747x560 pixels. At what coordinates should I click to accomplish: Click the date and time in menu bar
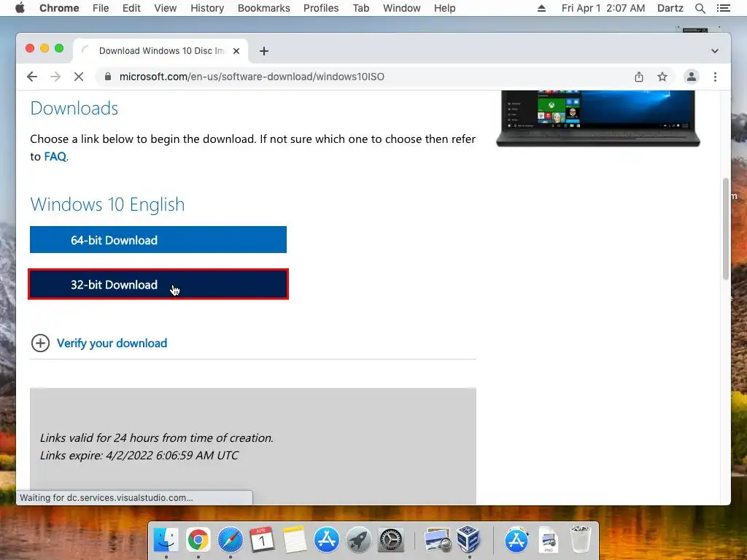(603, 8)
